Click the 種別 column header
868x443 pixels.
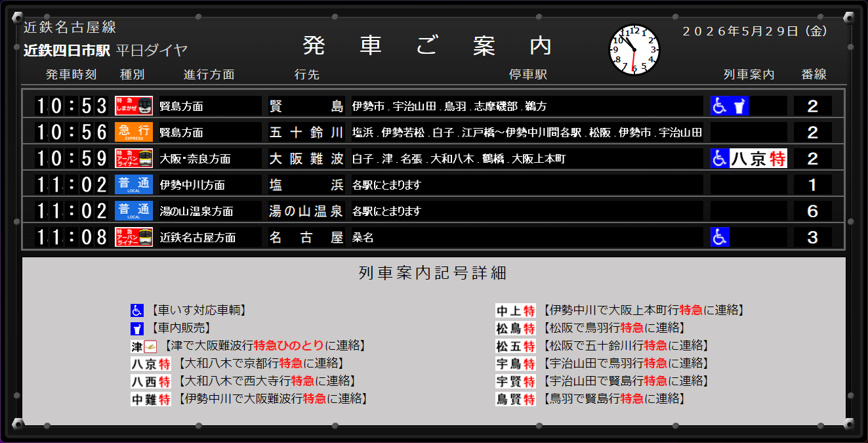tap(133, 75)
